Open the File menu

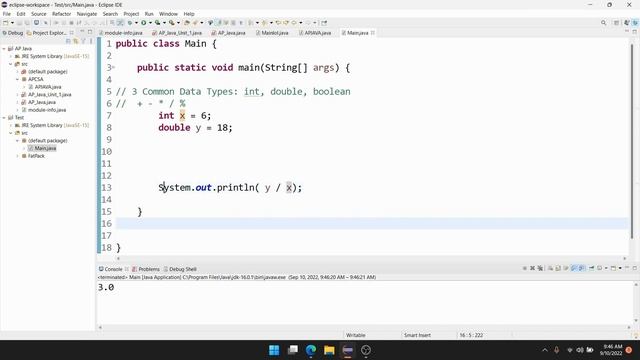coord(7,14)
